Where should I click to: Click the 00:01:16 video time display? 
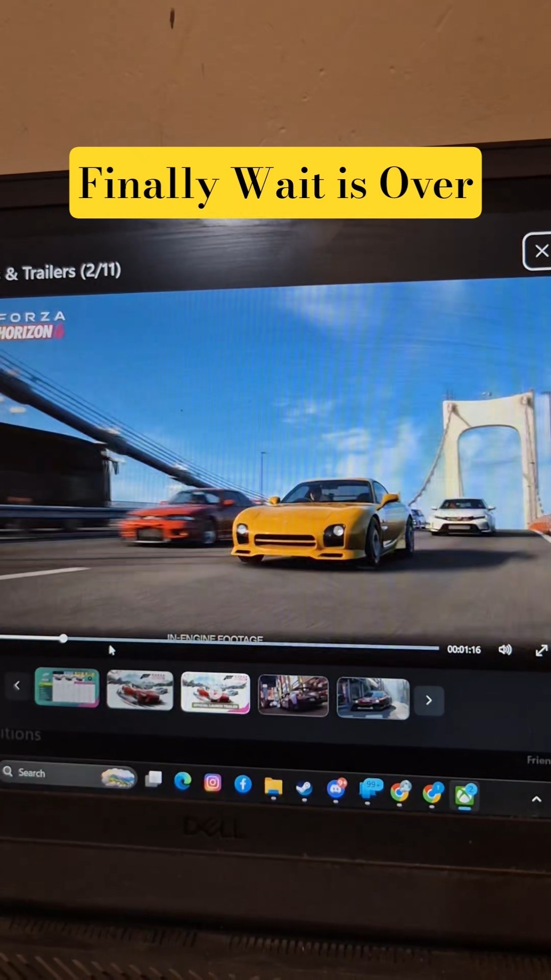click(464, 649)
